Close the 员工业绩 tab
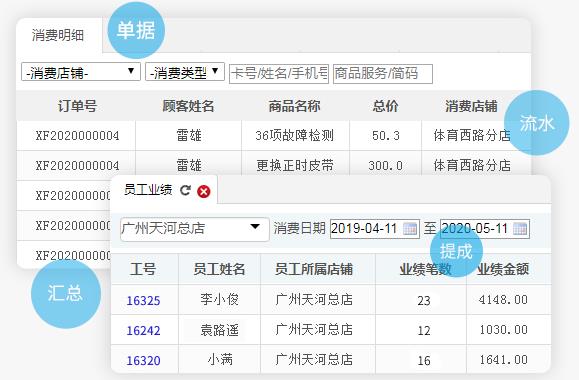Image resolution: width=579 pixels, height=380 pixels. (203, 191)
